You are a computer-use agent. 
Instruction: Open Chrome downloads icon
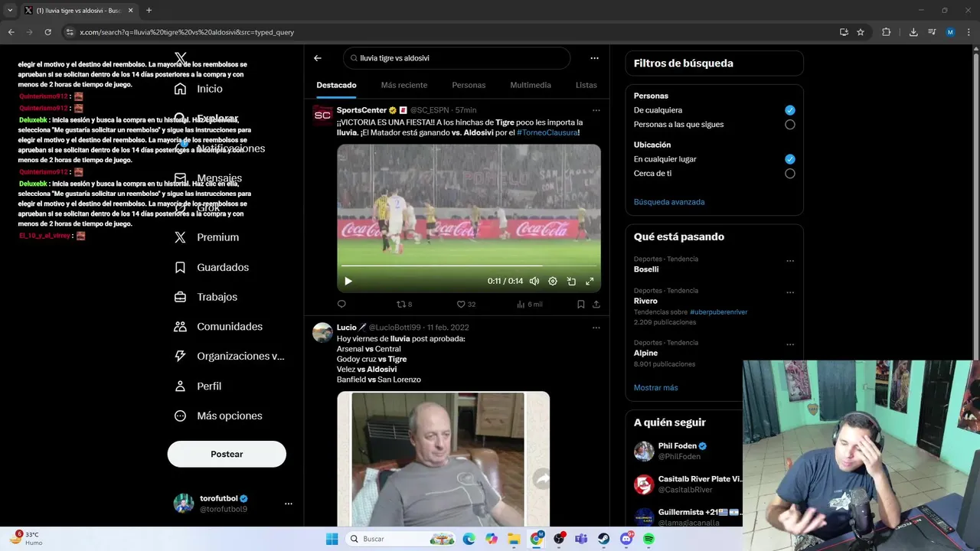(x=913, y=32)
